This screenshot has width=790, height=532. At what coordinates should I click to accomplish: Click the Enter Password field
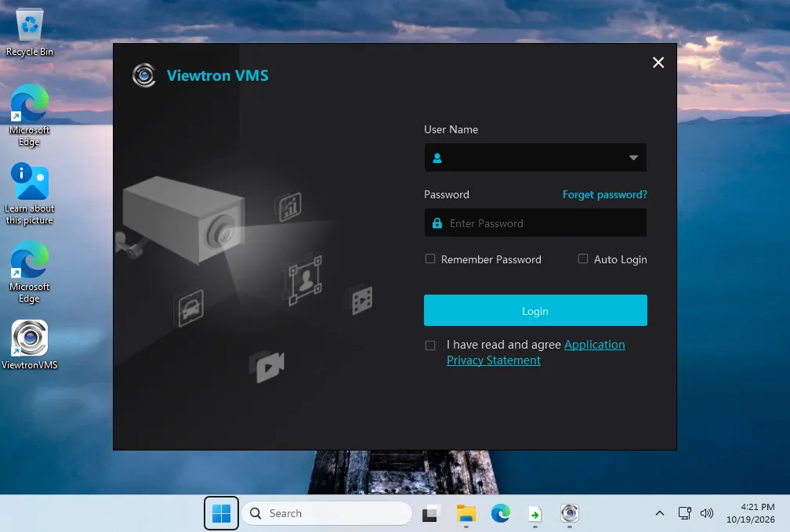click(x=535, y=223)
